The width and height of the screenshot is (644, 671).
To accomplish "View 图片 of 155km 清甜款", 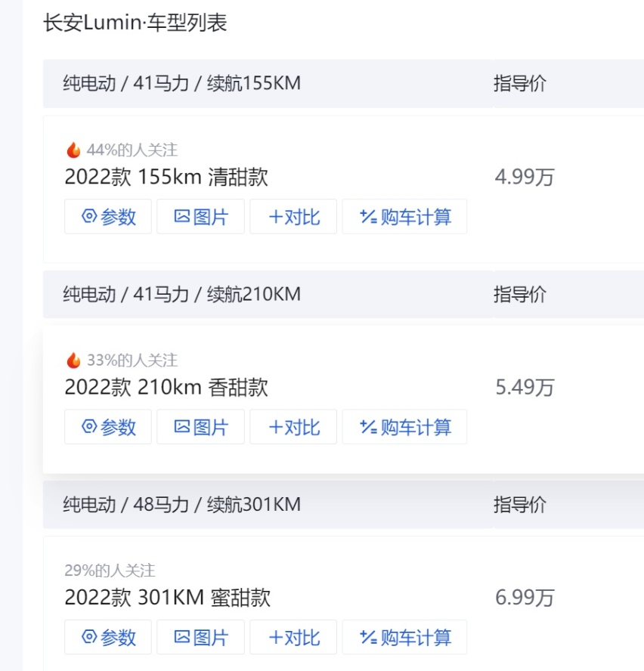I will [x=201, y=217].
